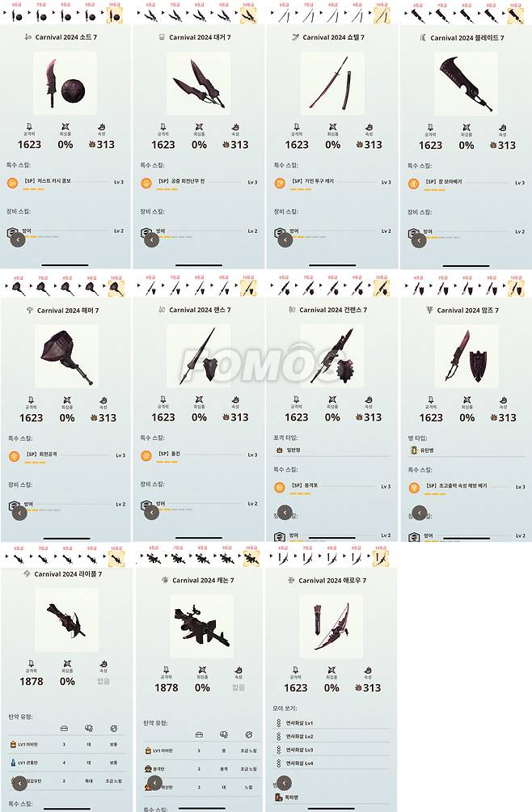Choose the 10등급 bow grade tab
The image size is (532, 812).
point(380,558)
